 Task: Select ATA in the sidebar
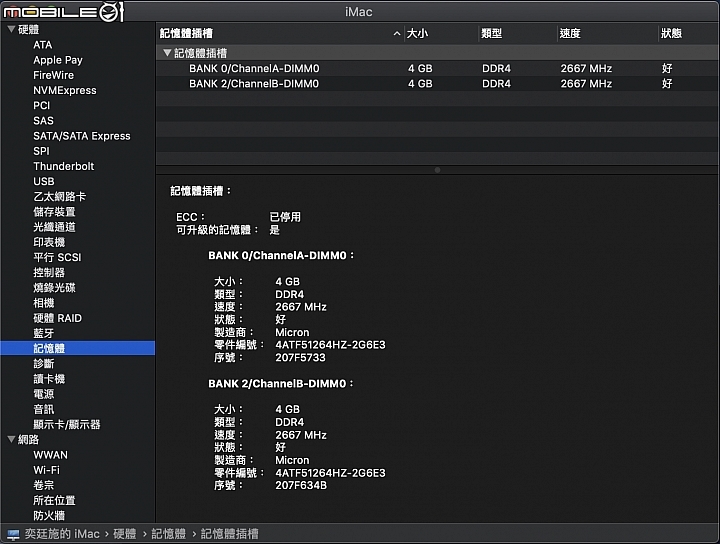pyautogui.click(x=43, y=45)
